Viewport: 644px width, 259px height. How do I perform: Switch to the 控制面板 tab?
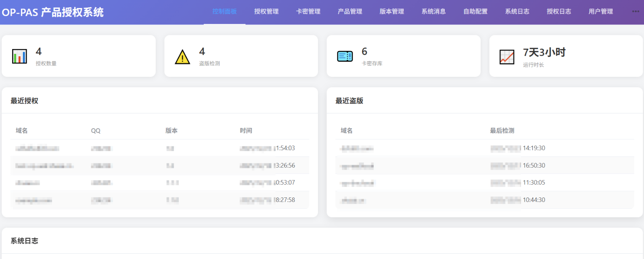pyautogui.click(x=225, y=12)
